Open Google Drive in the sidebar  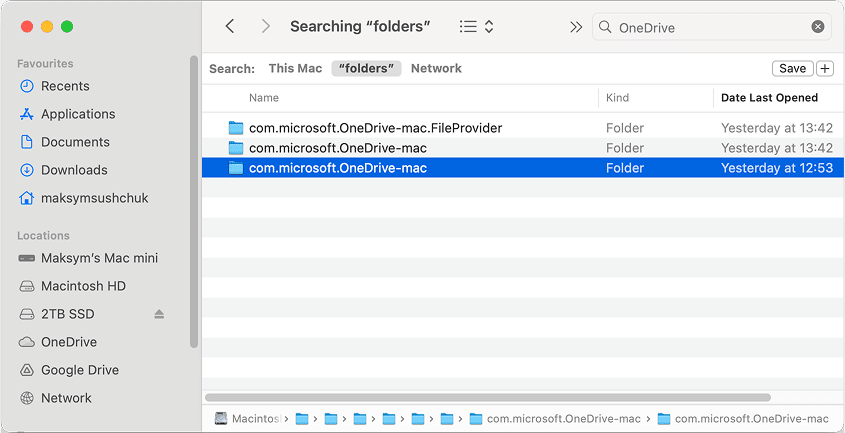80,370
